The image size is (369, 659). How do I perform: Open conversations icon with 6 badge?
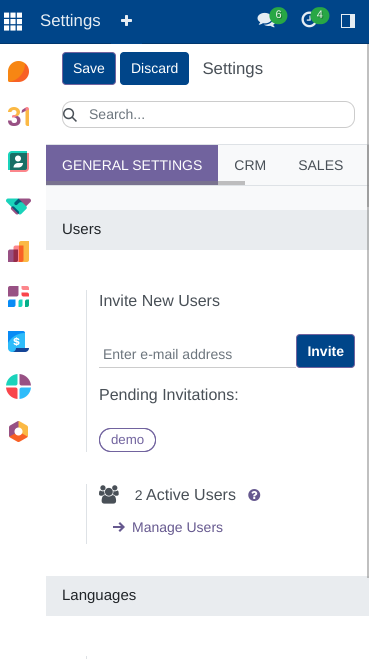coord(271,18)
